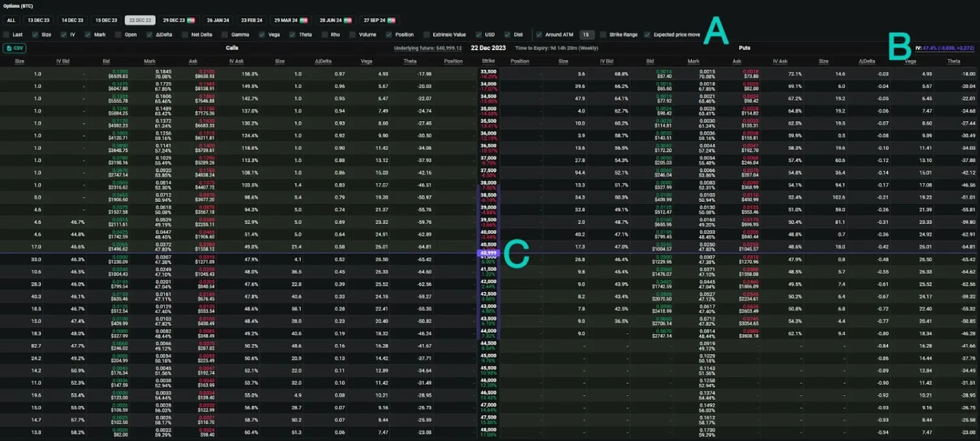The height and width of the screenshot is (441, 980).
Task: Click the 40,999 underlying price marker
Action: pyautogui.click(x=488, y=253)
